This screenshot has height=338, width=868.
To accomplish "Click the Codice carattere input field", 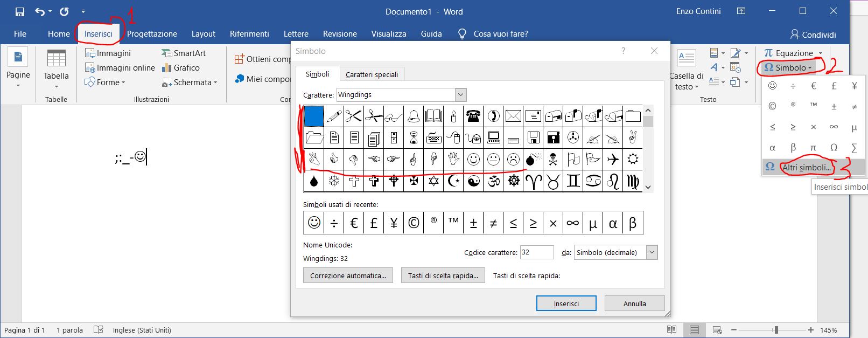I will click(536, 252).
